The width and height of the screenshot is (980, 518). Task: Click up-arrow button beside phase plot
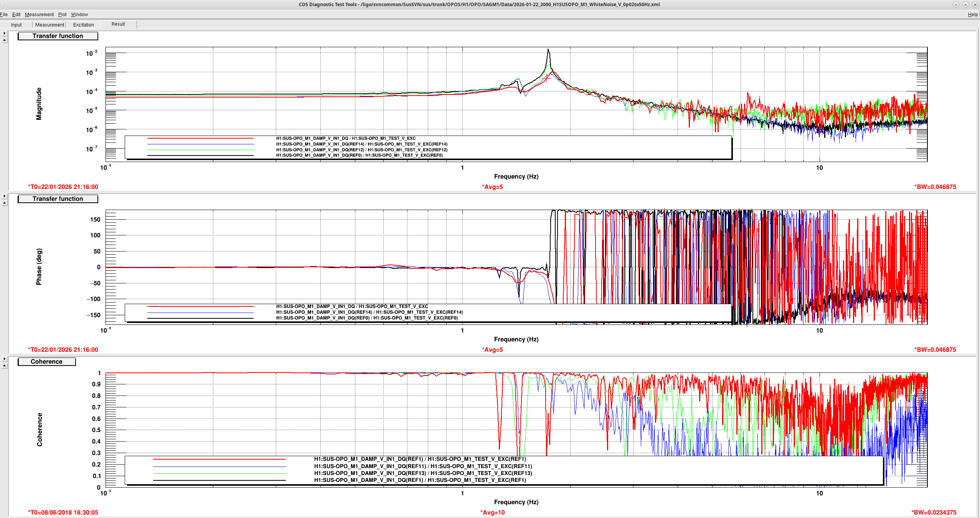point(4,203)
